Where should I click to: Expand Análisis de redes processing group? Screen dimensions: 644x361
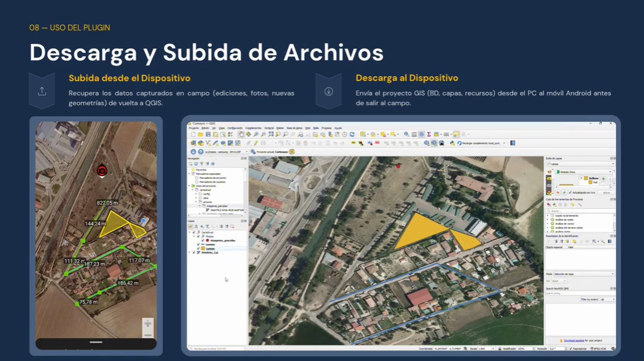click(x=547, y=220)
